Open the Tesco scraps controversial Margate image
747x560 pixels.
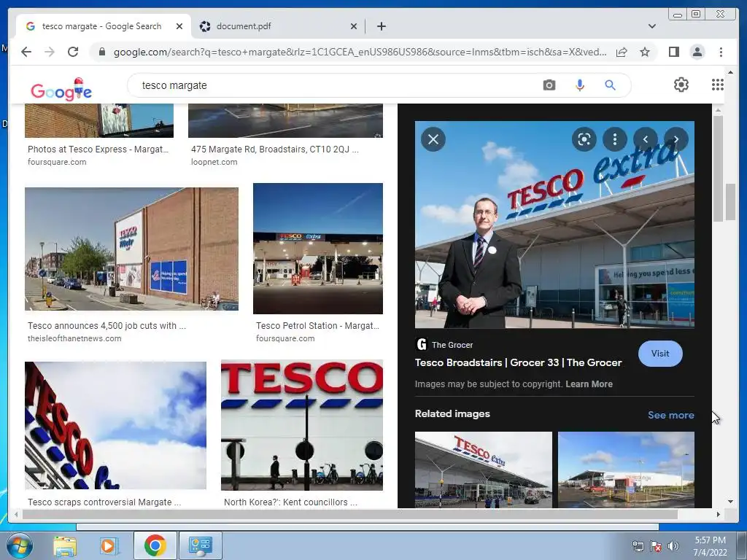click(115, 425)
